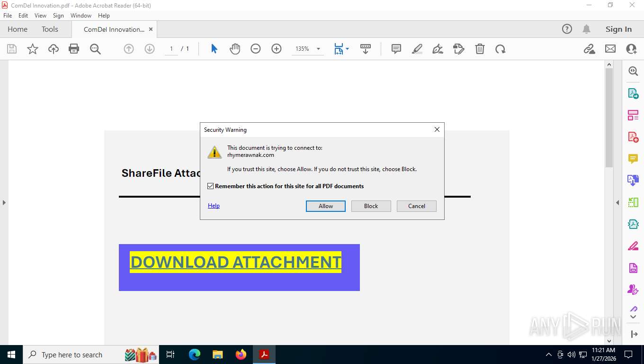Viewport: 644px width, 364px height.
Task: Open notifications bell
Action: pyautogui.click(x=586, y=29)
